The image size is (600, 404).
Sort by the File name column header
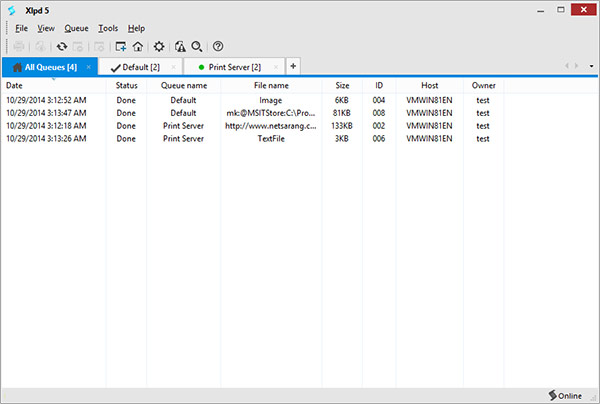pos(271,85)
